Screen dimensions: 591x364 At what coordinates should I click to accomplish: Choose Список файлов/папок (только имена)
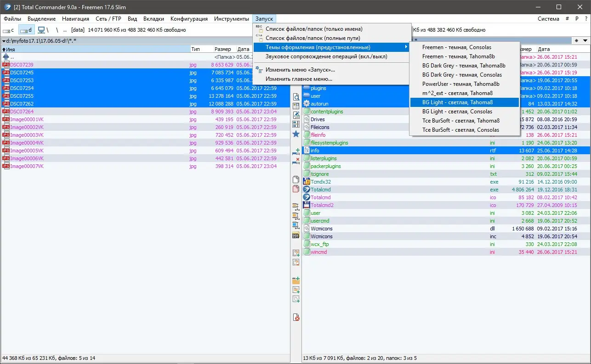pyautogui.click(x=332, y=29)
